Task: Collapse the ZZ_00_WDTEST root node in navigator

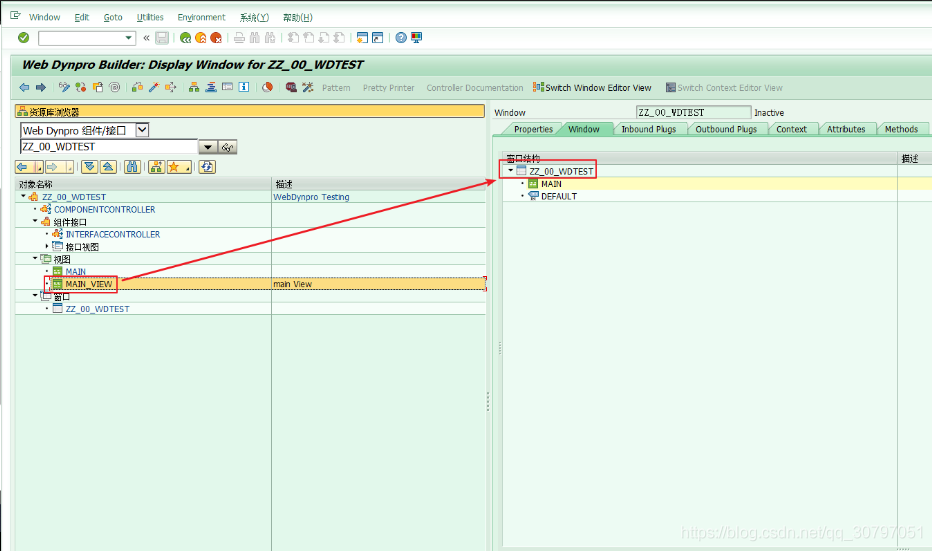Action: click(23, 196)
